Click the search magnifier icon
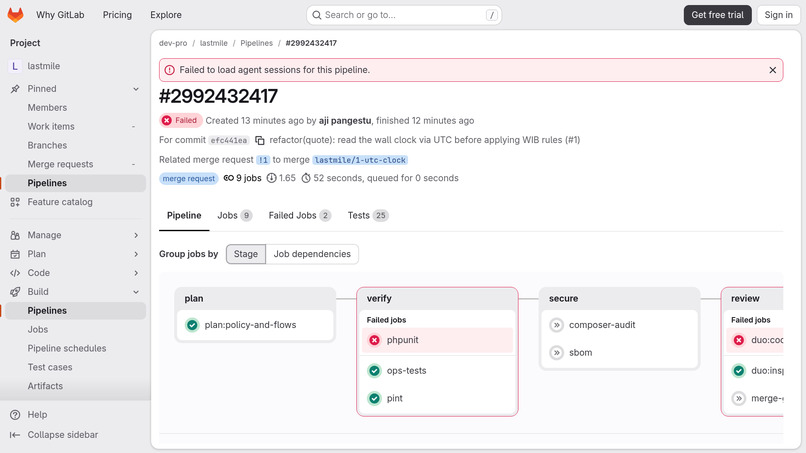Viewport: 806px width, 453px height. pyautogui.click(x=317, y=15)
